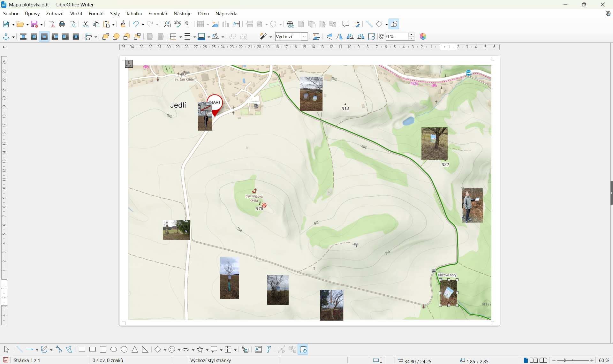Select the Ellipse shape tool
The height and width of the screenshot is (364, 613).
[114, 349]
